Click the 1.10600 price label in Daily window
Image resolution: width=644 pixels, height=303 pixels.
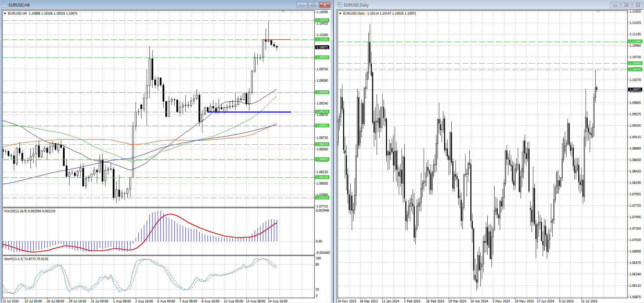click(635, 63)
